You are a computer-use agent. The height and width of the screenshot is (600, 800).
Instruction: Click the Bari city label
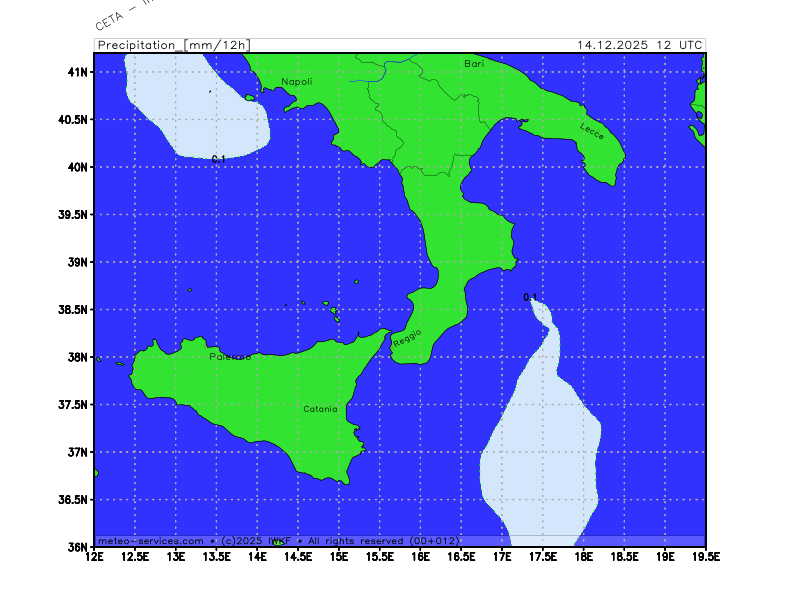(474, 63)
